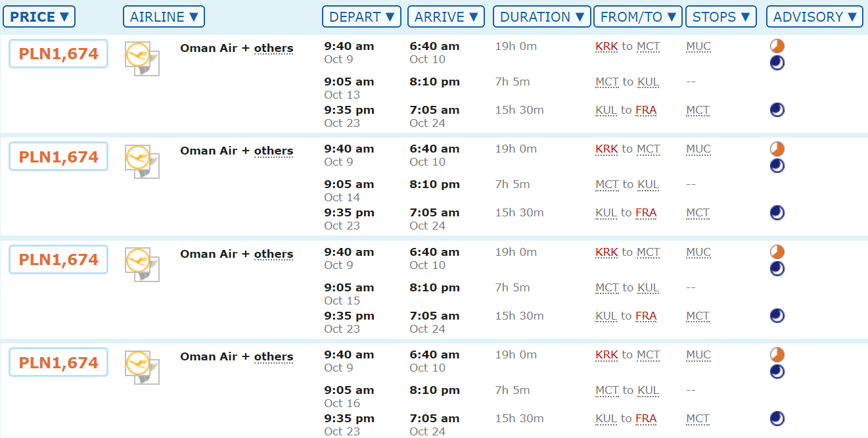Open the ADVISORY column header
The width and height of the screenshot is (868, 438).
(x=815, y=16)
